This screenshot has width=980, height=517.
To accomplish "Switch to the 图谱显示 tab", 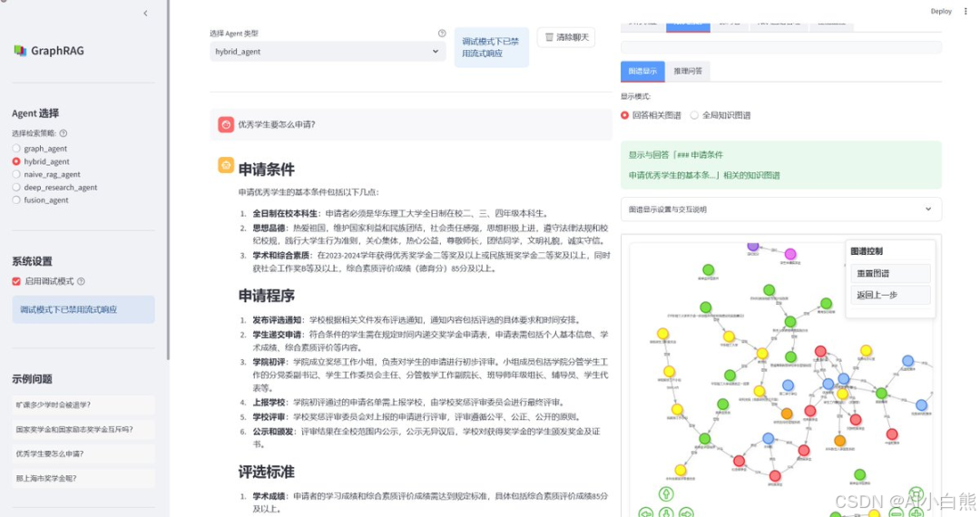I will click(x=642, y=71).
